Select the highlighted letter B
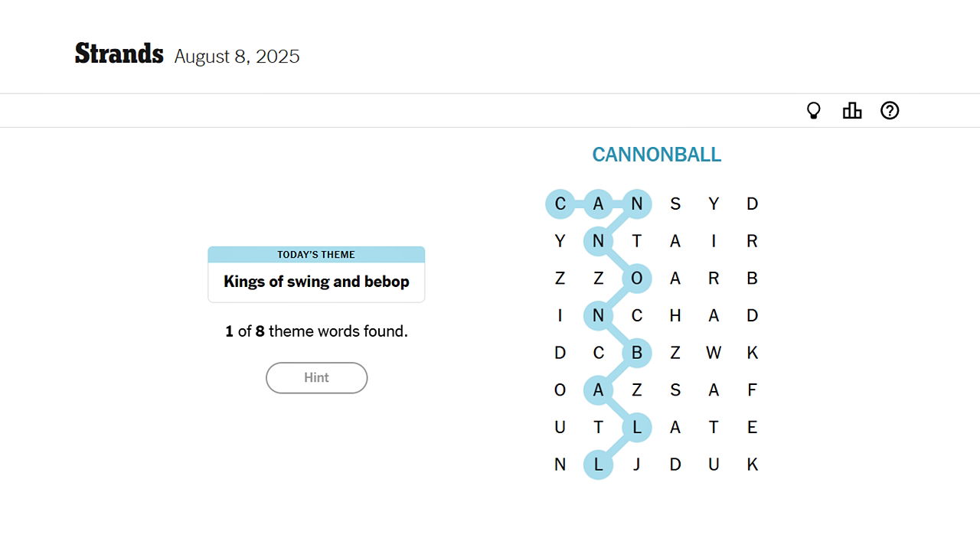 tap(636, 353)
